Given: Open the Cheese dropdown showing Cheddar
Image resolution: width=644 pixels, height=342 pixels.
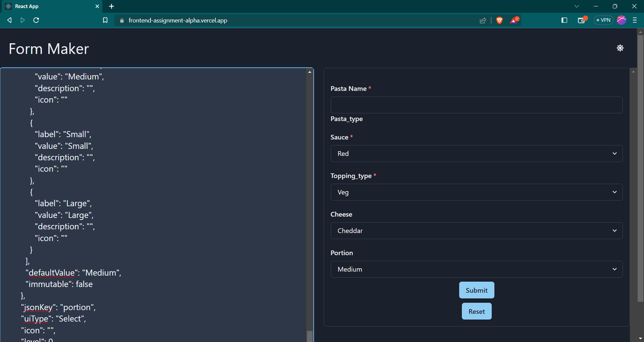Looking at the screenshot, I should (476, 230).
